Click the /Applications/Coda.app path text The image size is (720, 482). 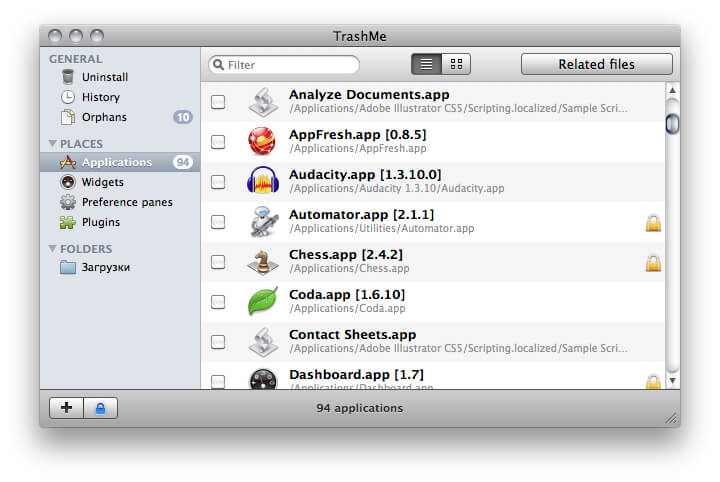click(x=348, y=308)
